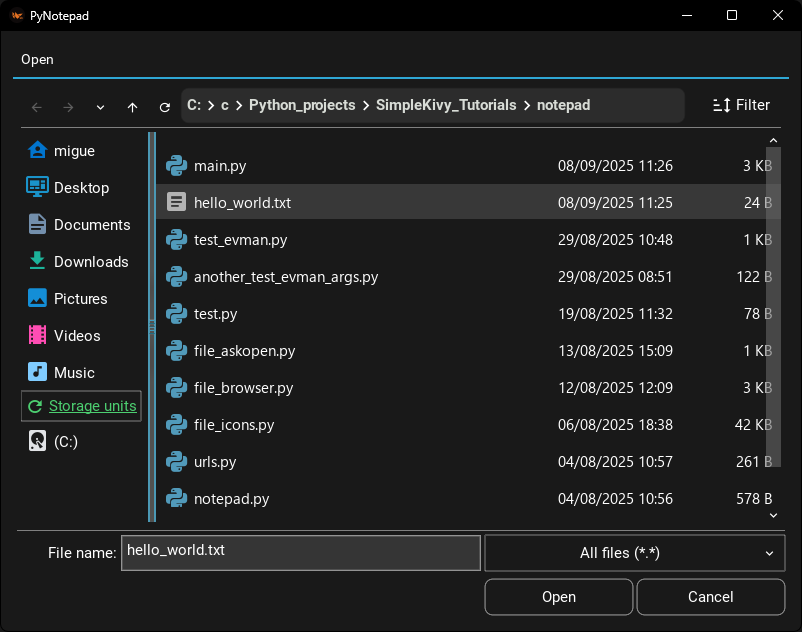Image resolution: width=802 pixels, height=632 pixels.
Task: Select SimpleKivy_Tutorials in the breadcrumb path
Action: 446,105
